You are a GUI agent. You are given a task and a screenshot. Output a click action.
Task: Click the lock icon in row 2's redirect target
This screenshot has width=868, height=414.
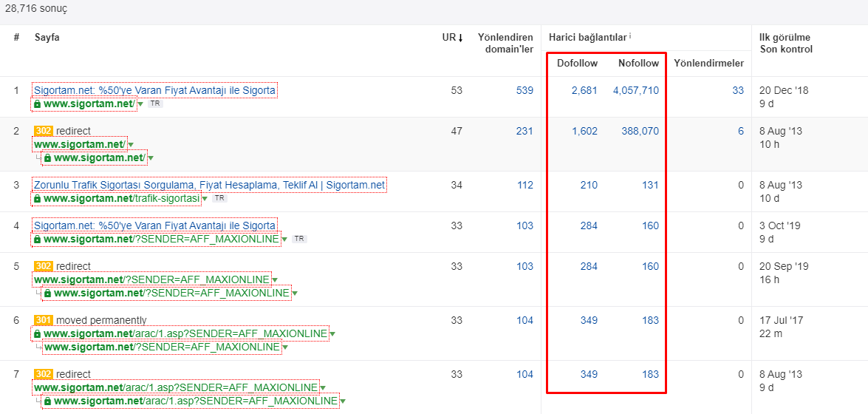pos(47,158)
